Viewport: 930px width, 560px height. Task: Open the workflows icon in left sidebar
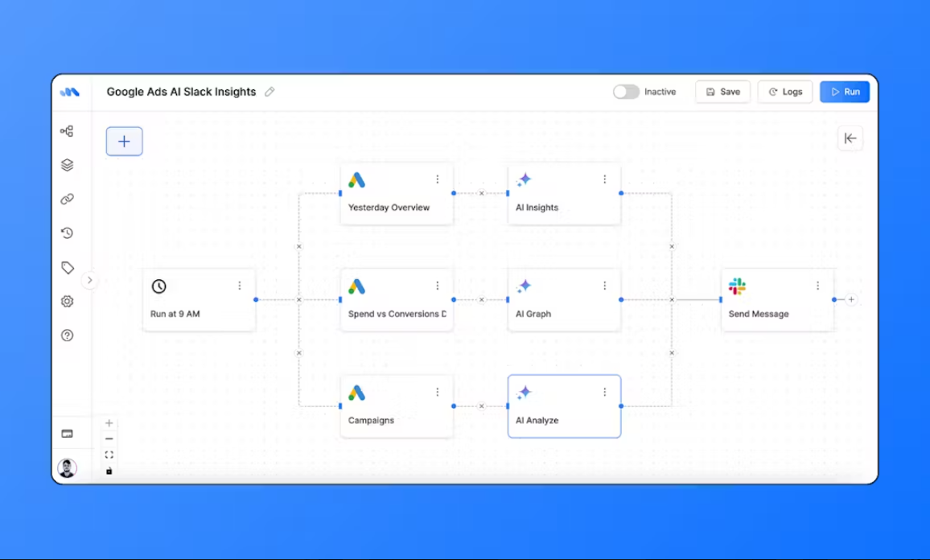(67, 131)
